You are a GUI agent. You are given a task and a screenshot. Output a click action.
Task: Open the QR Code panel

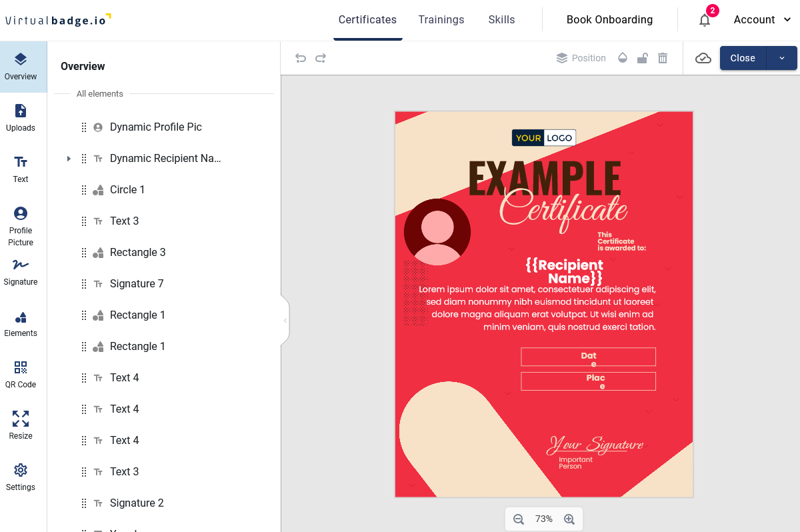point(20,375)
